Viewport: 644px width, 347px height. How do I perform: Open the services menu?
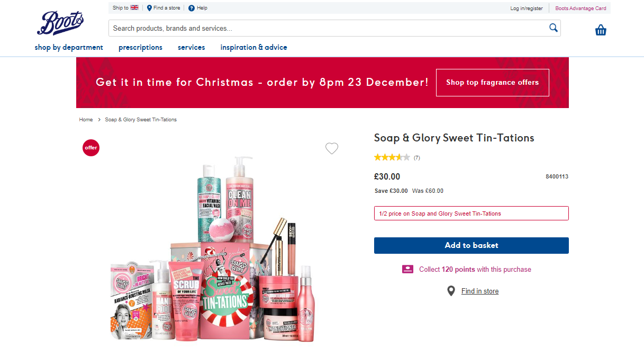coord(191,47)
